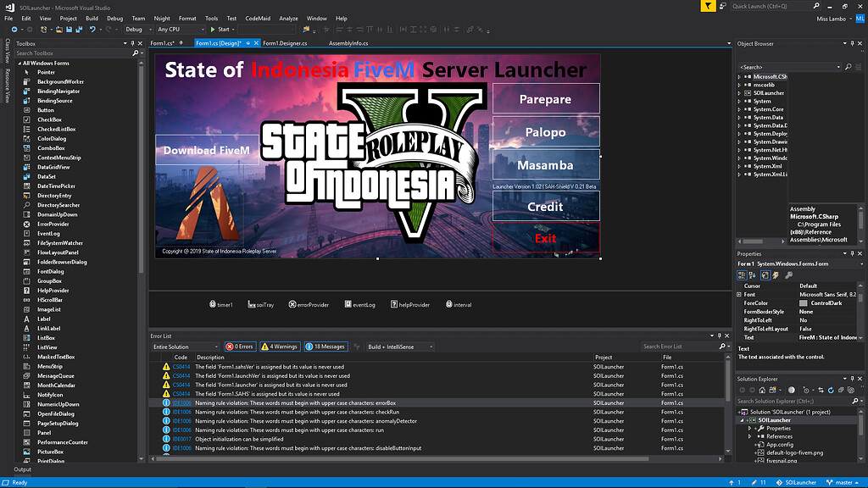Collapse All Windows Forms toolbox group
The image size is (868, 488).
(x=19, y=63)
